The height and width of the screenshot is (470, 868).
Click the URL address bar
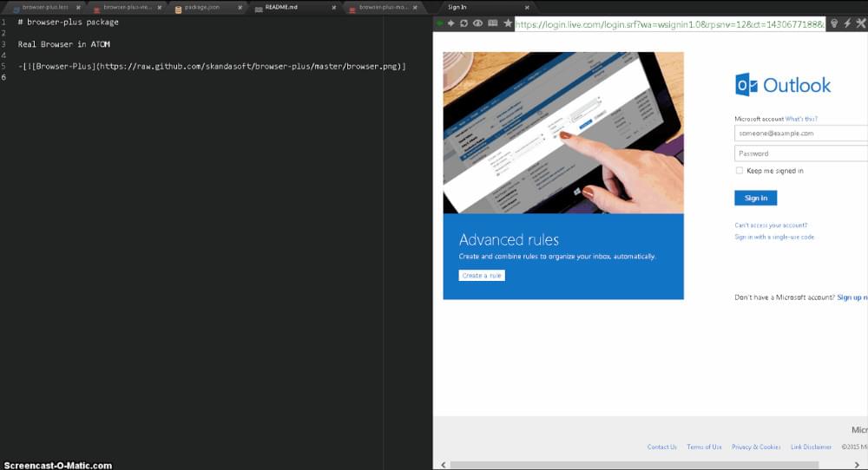click(670, 23)
